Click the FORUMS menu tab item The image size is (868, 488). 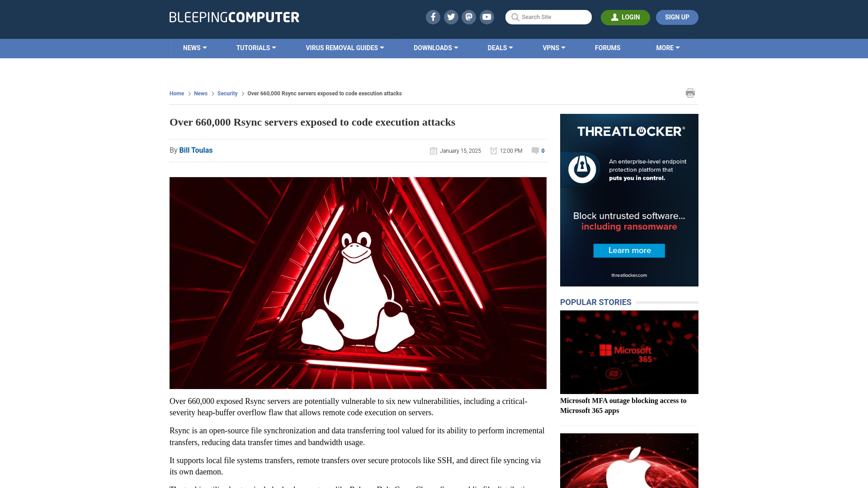point(608,47)
